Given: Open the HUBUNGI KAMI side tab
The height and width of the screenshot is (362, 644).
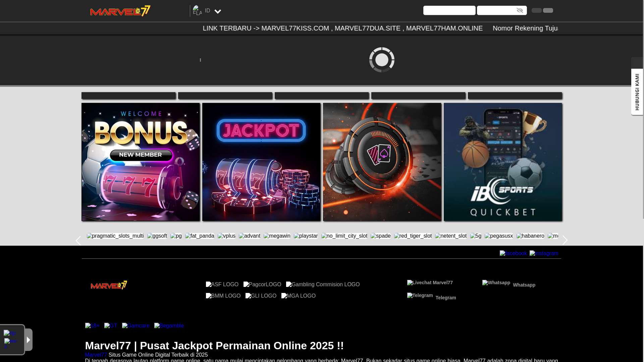Looking at the screenshot, I should pos(637,92).
